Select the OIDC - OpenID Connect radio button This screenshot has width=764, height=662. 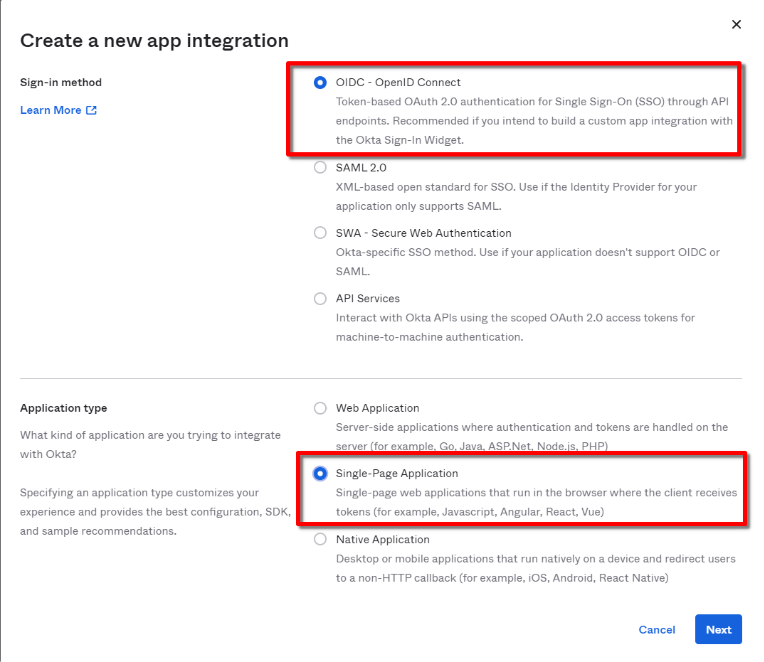coord(320,82)
